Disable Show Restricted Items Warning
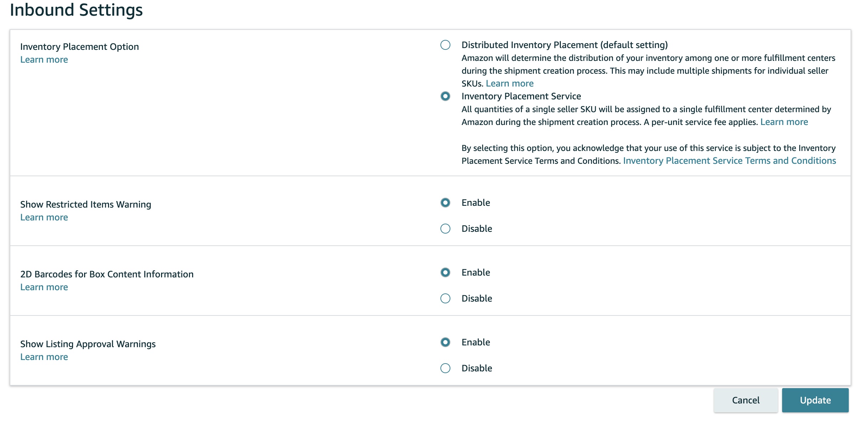Viewport: 868px width, 428px height. point(445,229)
